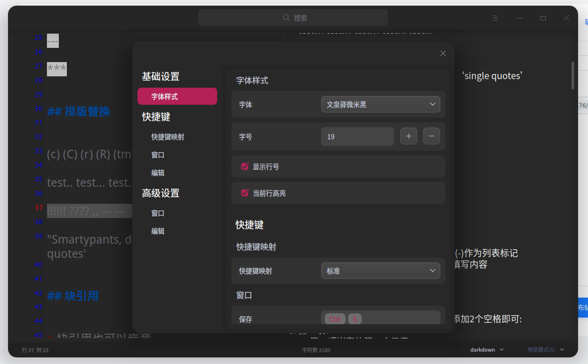Click the 搜索 search box

293,18
